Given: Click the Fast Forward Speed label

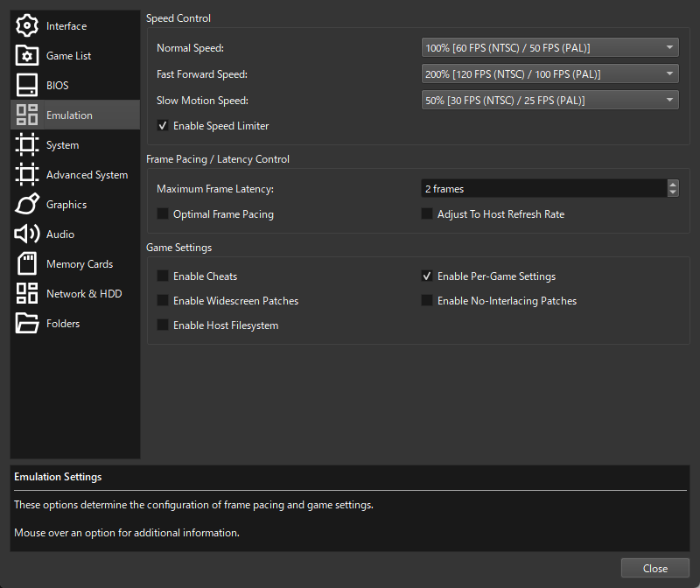Looking at the screenshot, I should click(202, 74).
